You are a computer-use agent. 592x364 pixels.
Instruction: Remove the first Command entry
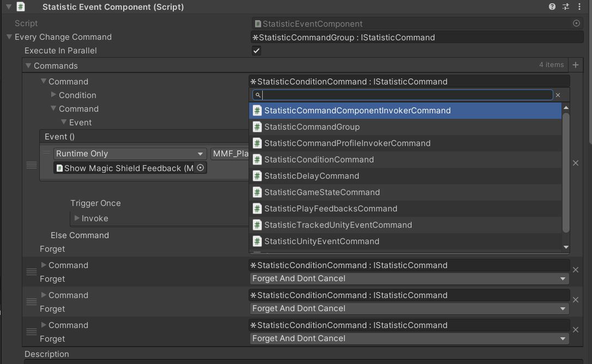[575, 163]
